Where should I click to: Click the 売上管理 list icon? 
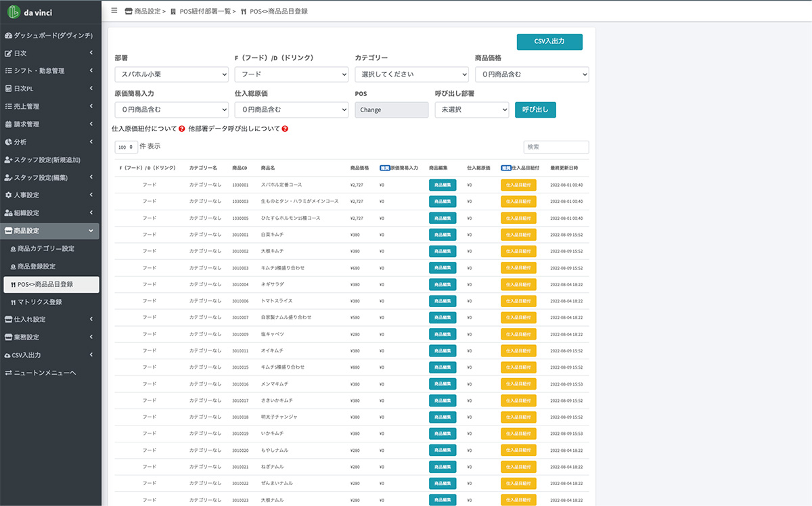click(8, 106)
